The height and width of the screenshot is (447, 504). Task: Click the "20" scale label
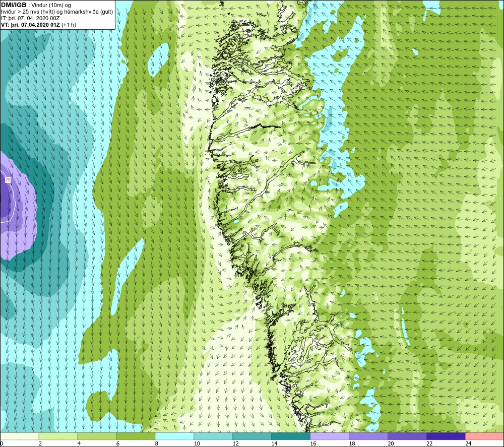tap(391, 443)
